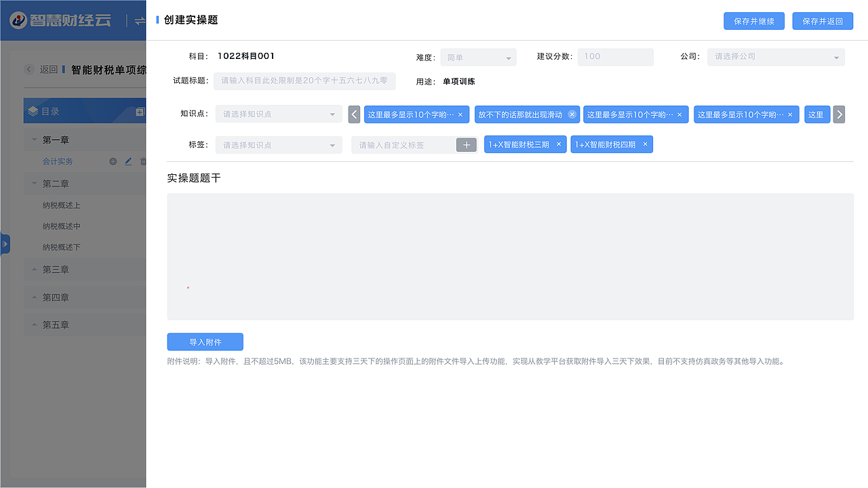Viewport: 868px width, 488px height.
Task: Remove the 1+X智能财税三期 tag
Action: point(558,144)
